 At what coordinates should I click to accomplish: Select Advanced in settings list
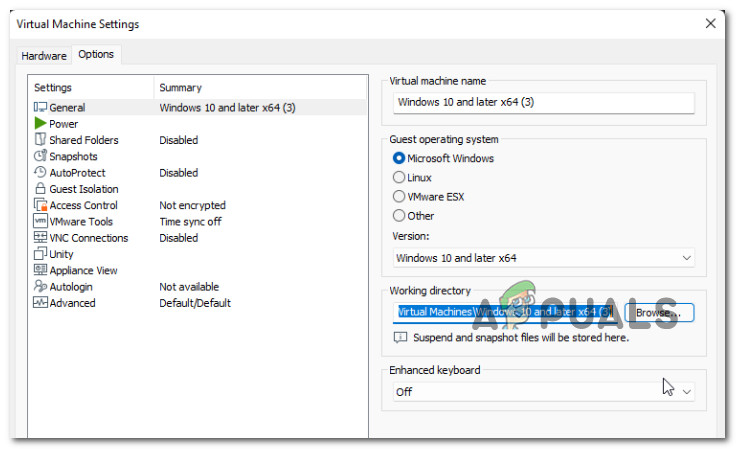197,303
